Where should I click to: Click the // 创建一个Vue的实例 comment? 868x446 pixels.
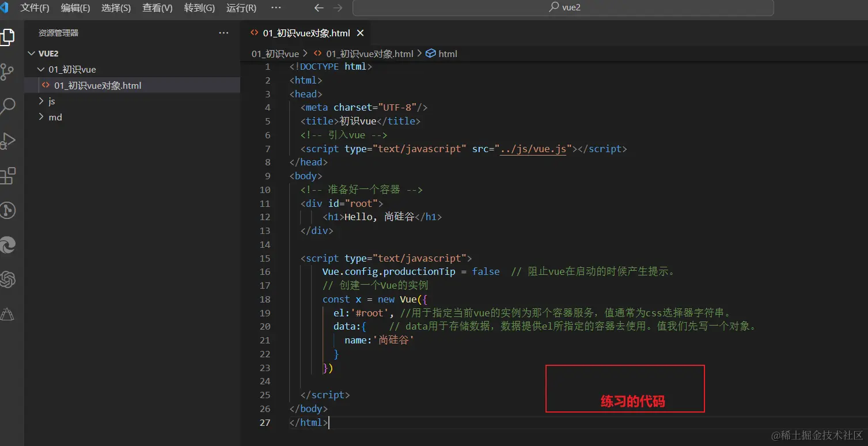point(375,285)
